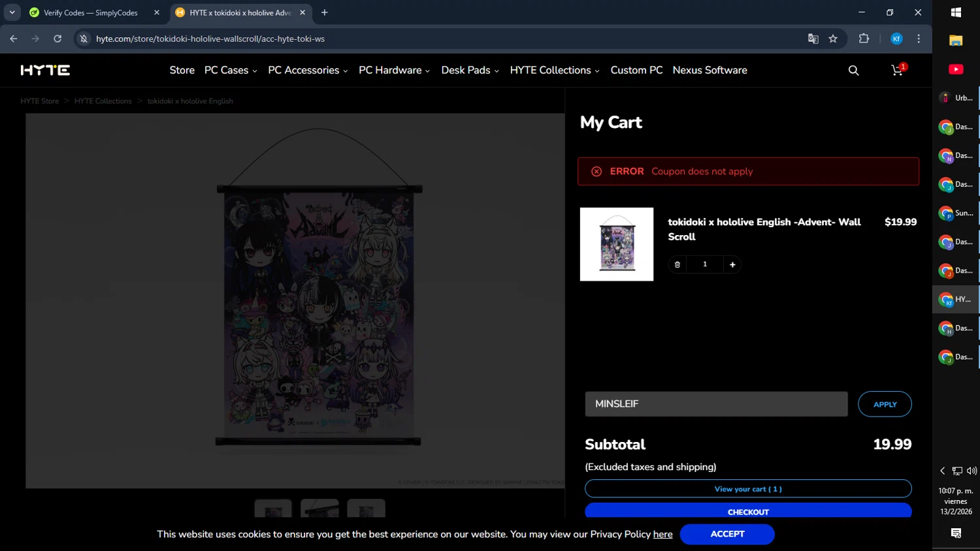Open the Windows Start button
Image resolution: width=980 pixels, height=551 pixels.
click(x=956, y=12)
